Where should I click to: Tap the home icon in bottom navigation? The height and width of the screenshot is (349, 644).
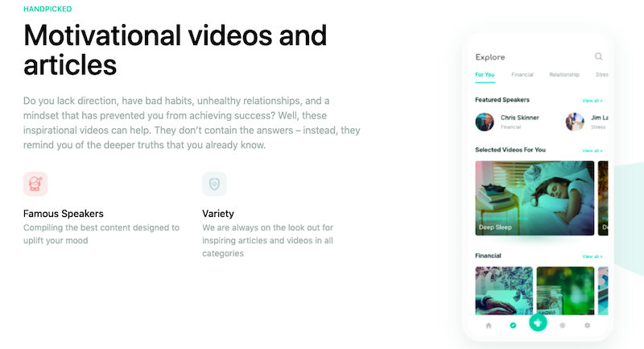tap(489, 326)
